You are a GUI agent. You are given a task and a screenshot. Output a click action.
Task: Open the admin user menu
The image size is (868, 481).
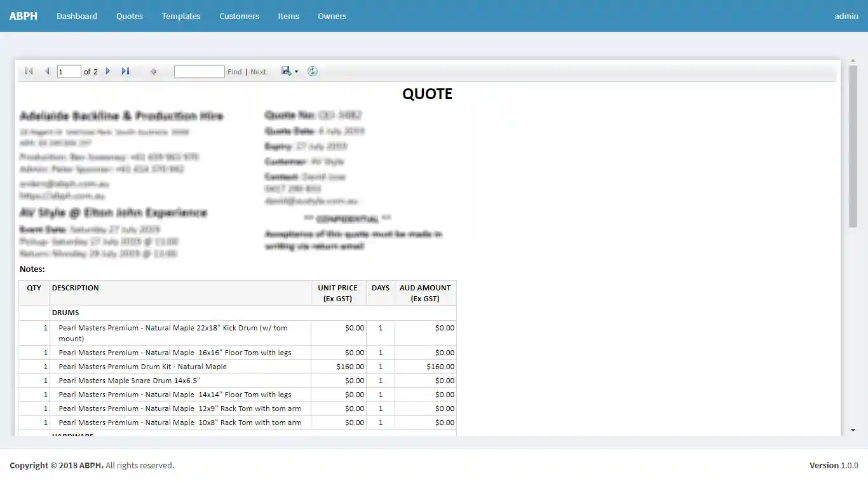point(846,16)
